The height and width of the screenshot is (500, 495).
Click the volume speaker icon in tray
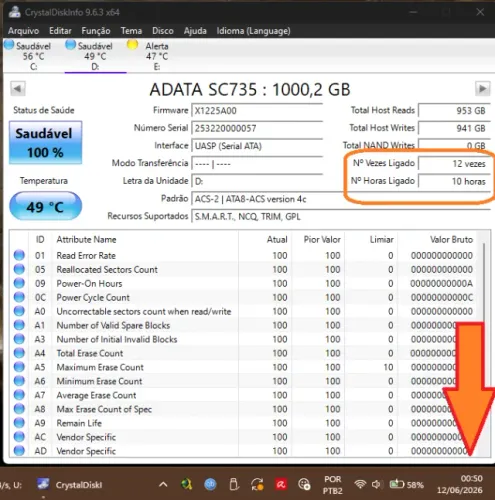click(377, 484)
